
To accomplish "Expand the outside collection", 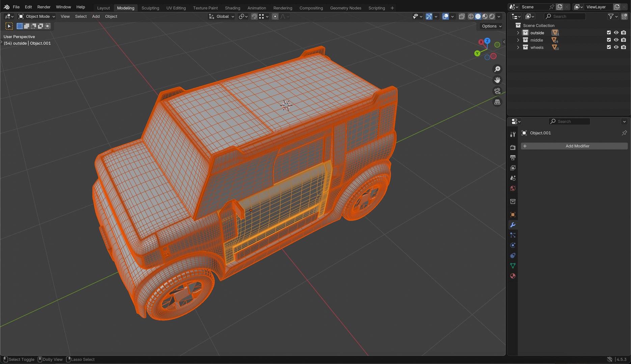I will [518, 33].
